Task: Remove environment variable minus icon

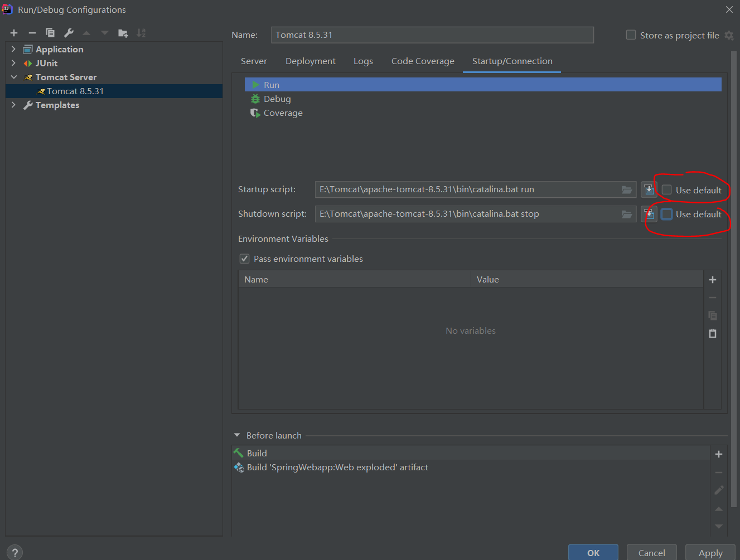Action: tap(713, 298)
